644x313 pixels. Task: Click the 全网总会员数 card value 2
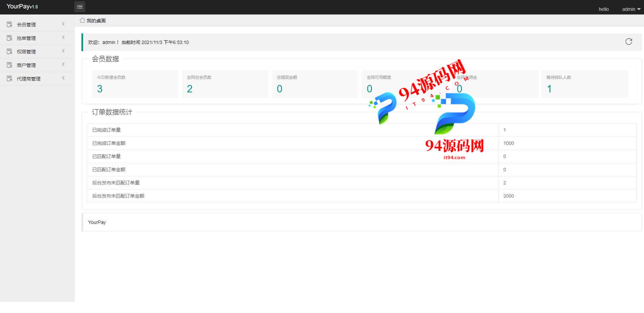point(190,89)
